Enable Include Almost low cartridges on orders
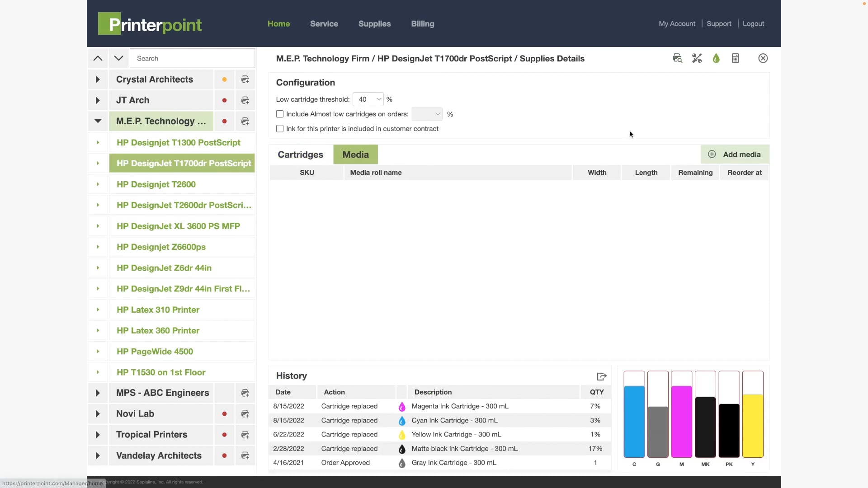Image resolution: width=868 pixels, height=488 pixels. (280, 114)
